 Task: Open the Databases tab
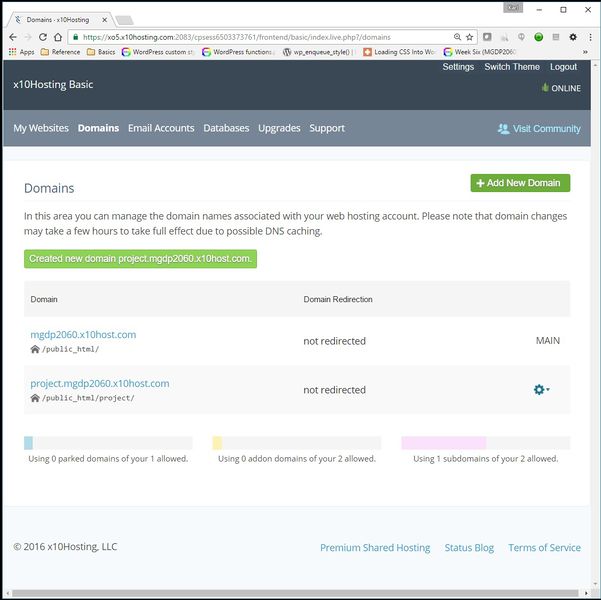pyautogui.click(x=226, y=128)
